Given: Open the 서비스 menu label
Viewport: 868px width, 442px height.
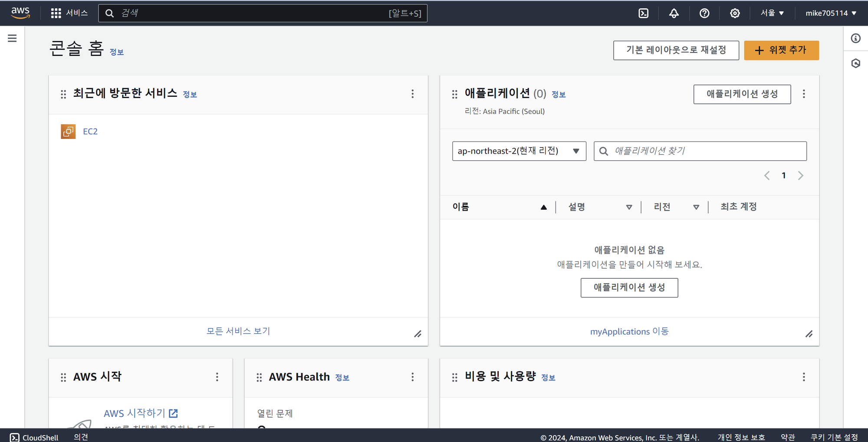Looking at the screenshot, I should (77, 13).
